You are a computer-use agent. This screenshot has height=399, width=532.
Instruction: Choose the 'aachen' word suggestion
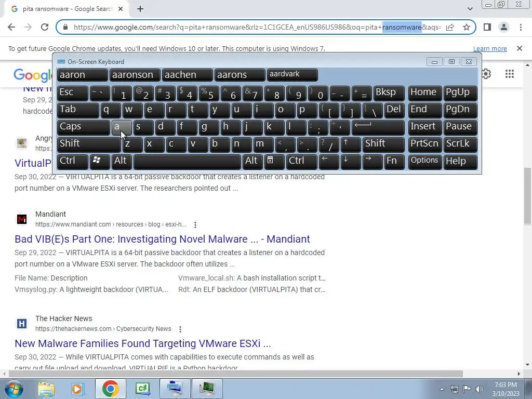pyautogui.click(x=187, y=75)
